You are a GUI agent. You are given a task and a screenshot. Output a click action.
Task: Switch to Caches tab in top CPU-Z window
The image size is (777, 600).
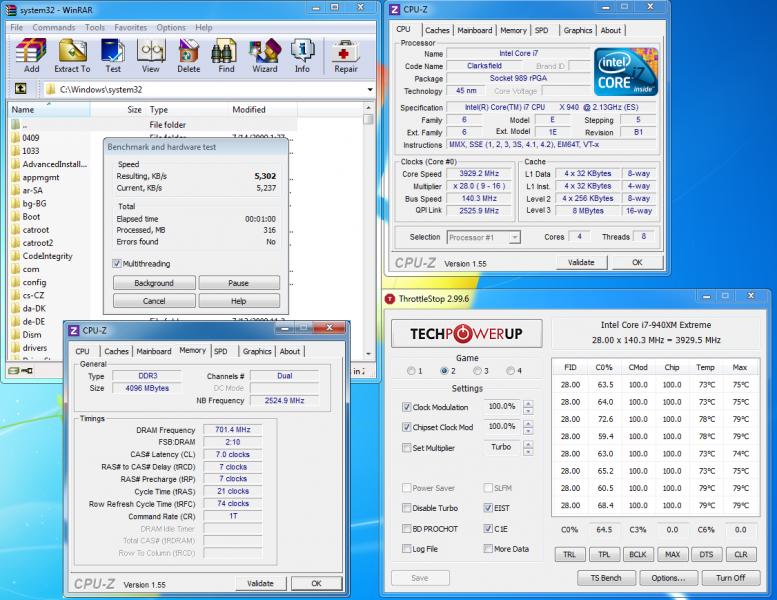(437, 30)
